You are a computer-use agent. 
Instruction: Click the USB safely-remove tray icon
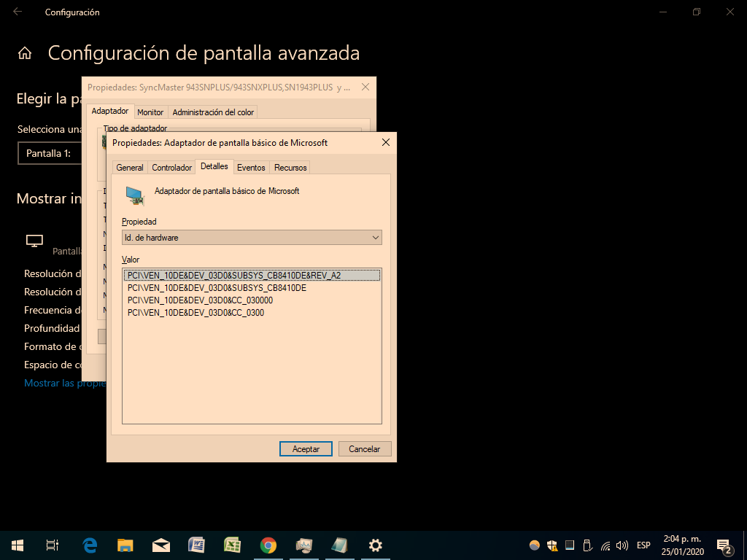(587, 545)
